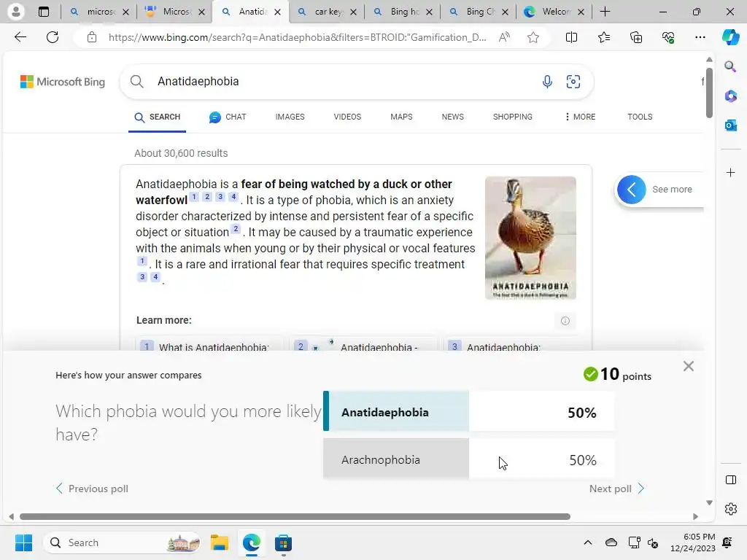Select the Anatidaephobia poll answer

pyautogui.click(x=468, y=411)
